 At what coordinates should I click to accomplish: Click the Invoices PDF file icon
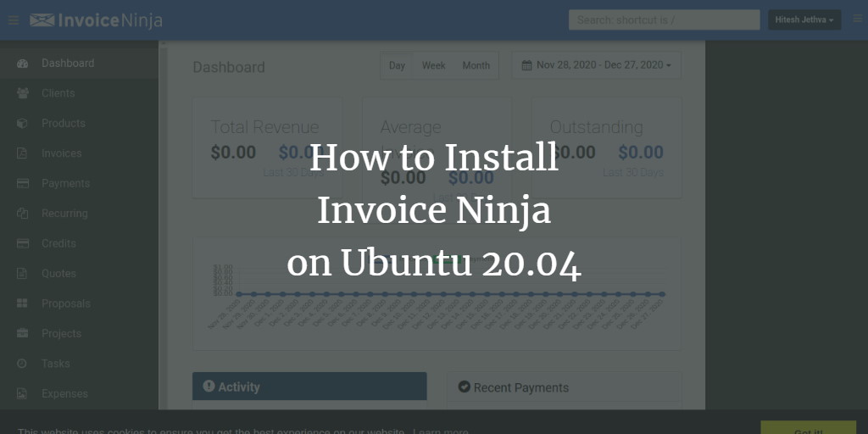pyautogui.click(x=22, y=153)
